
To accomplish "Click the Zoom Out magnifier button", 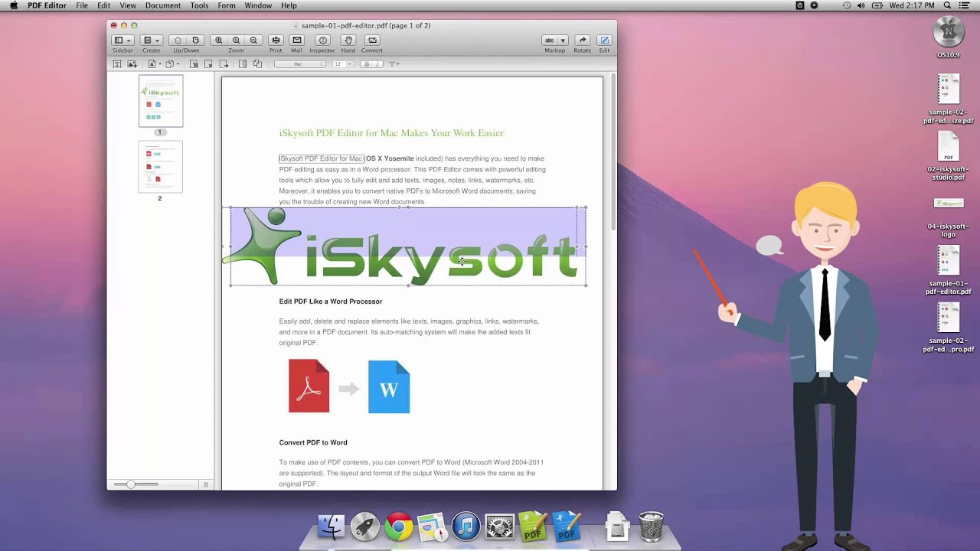I will click(253, 41).
